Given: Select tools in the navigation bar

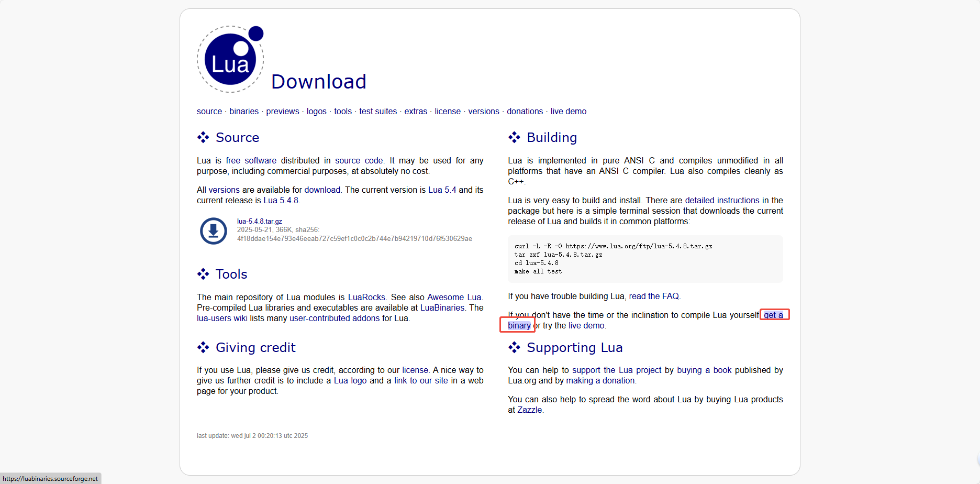Looking at the screenshot, I should coord(343,111).
